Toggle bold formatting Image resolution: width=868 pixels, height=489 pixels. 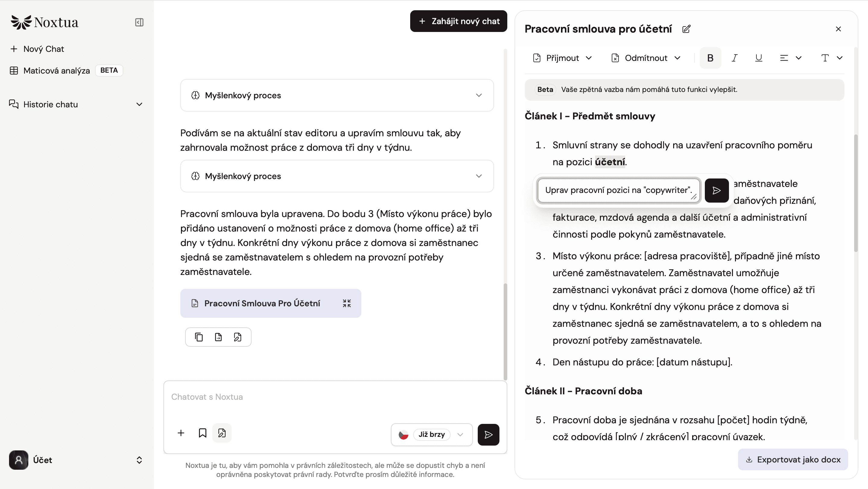coord(710,58)
